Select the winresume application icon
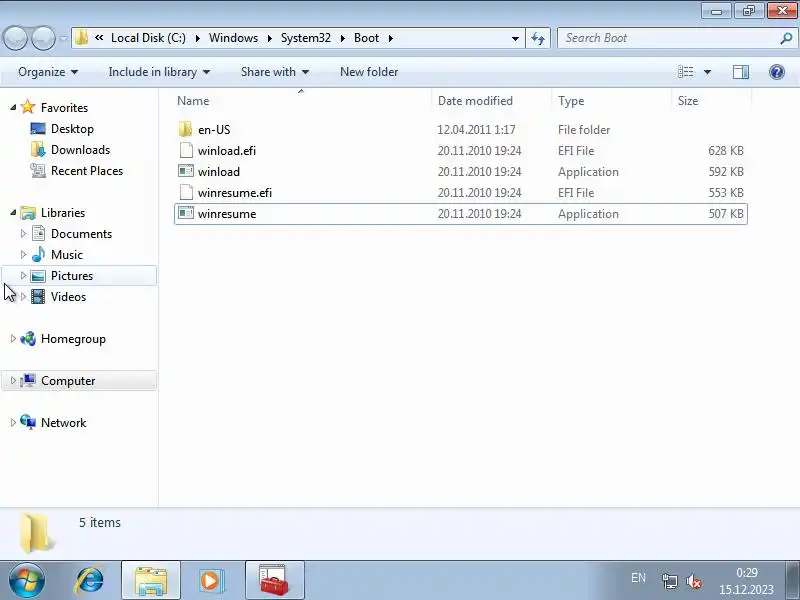This screenshot has height=600, width=800. pyautogui.click(x=186, y=213)
